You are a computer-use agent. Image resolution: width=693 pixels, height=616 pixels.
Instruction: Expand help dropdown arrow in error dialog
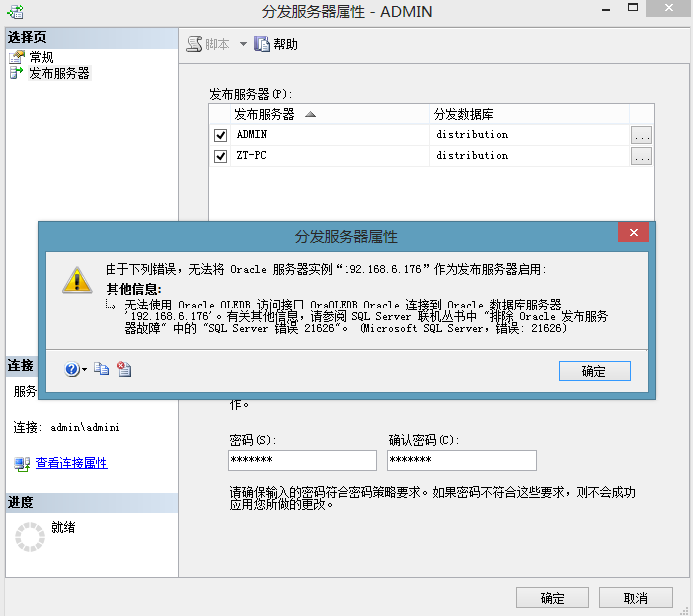pyautogui.click(x=84, y=369)
